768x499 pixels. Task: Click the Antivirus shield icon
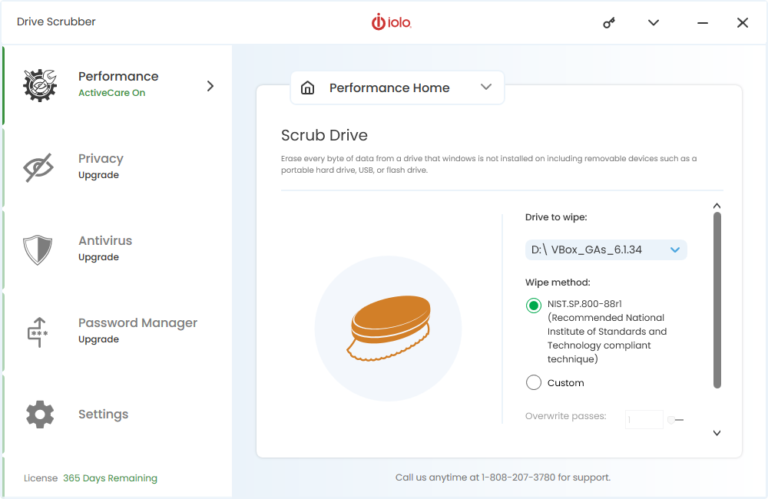pyautogui.click(x=39, y=249)
